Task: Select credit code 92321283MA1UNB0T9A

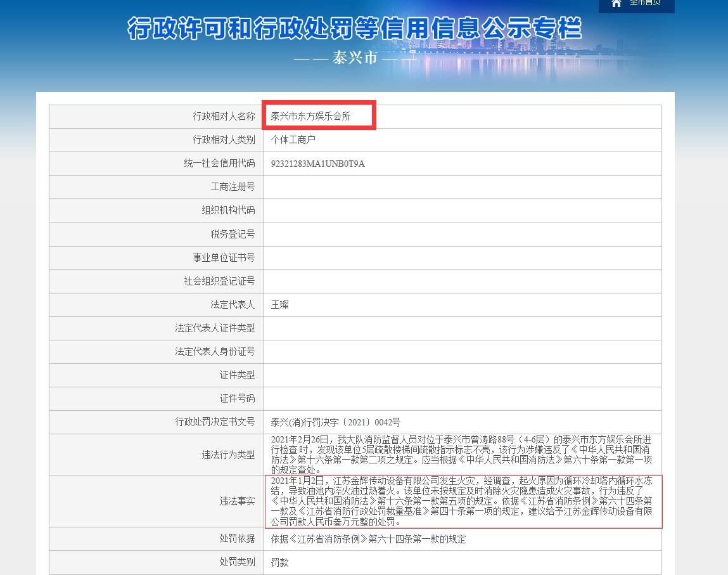Action: pos(317,164)
